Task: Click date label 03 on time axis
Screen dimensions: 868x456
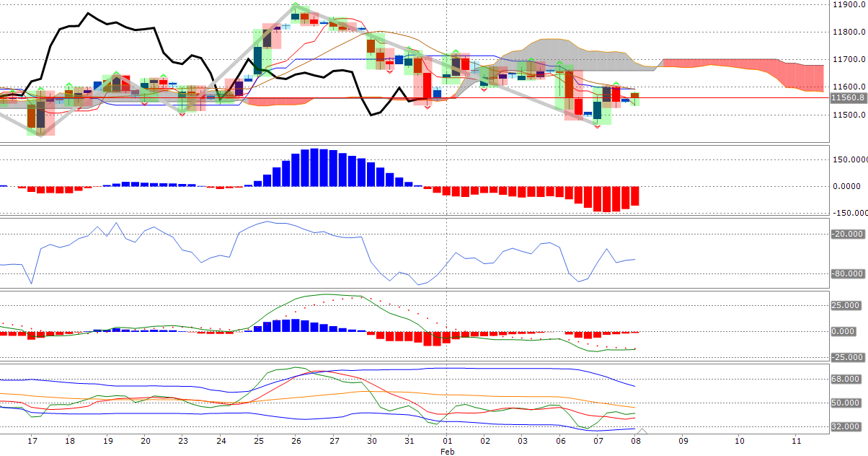Action: coord(523,440)
